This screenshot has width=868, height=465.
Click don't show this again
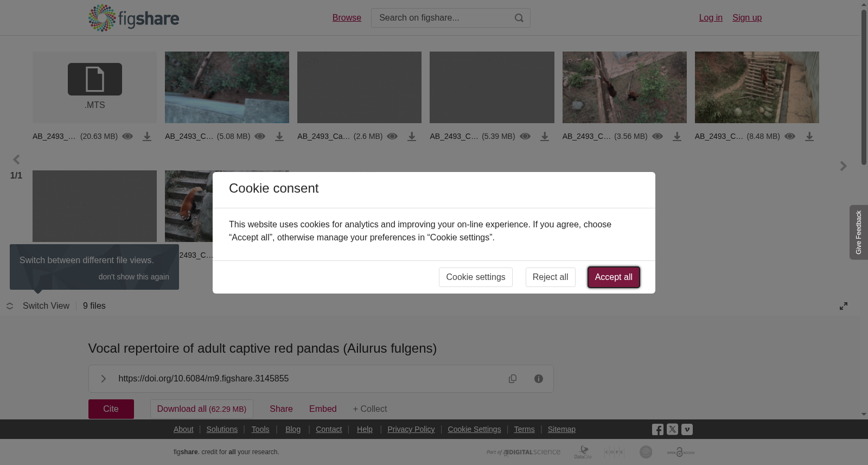[x=134, y=277]
